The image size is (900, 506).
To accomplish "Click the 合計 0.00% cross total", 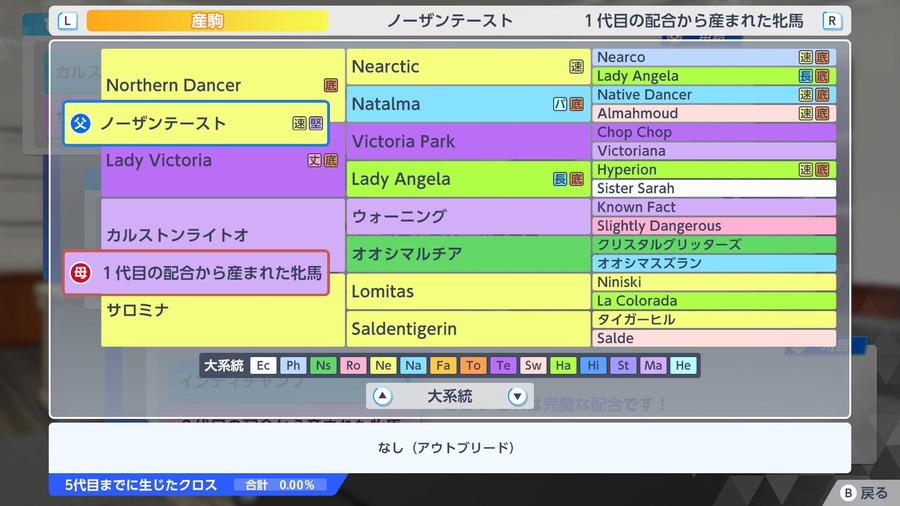I will [x=280, y=485].
